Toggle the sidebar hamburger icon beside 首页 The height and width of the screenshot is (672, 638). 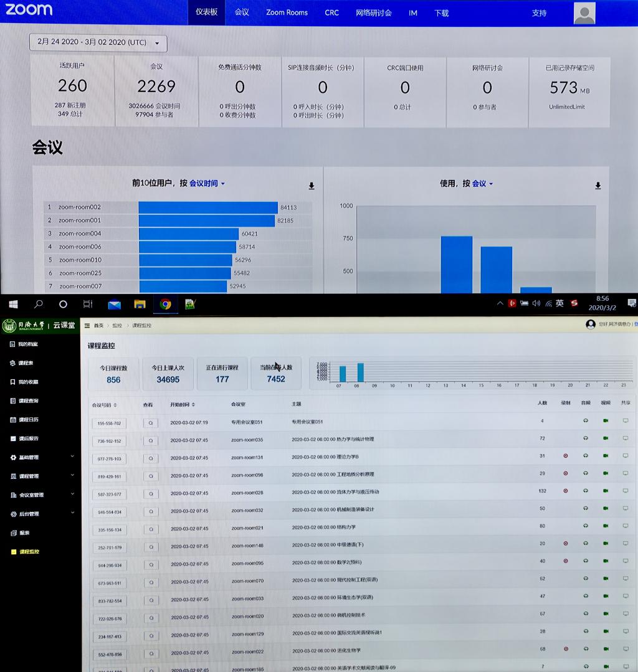point(87,325)
